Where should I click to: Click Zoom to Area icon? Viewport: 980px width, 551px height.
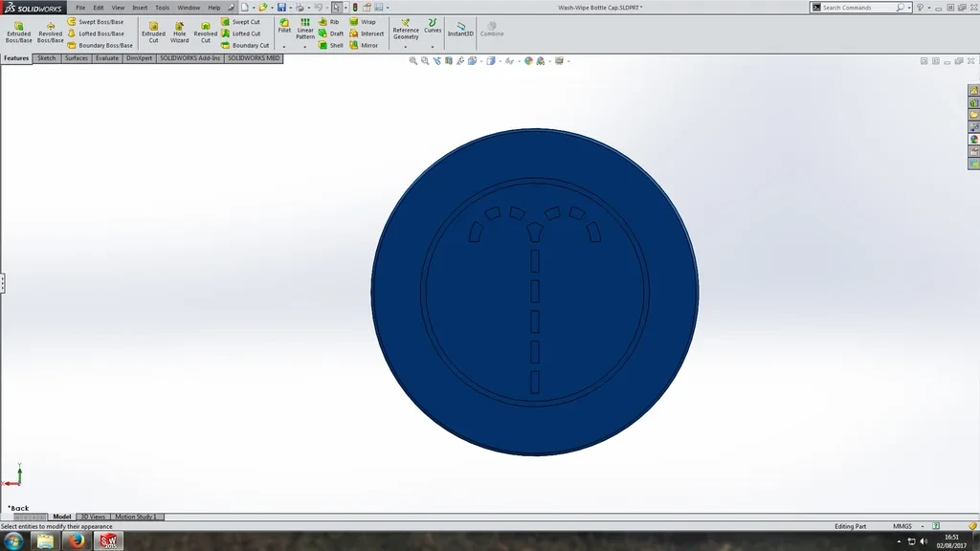[x=425, y=60]
